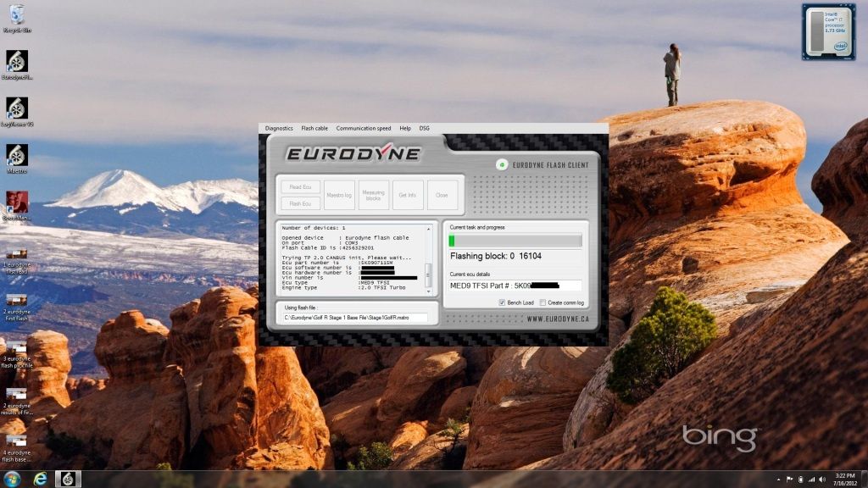Open the '2 eurodyne first flash' image file
This screenshot has height=488, width=868.
tap(17, 308)
